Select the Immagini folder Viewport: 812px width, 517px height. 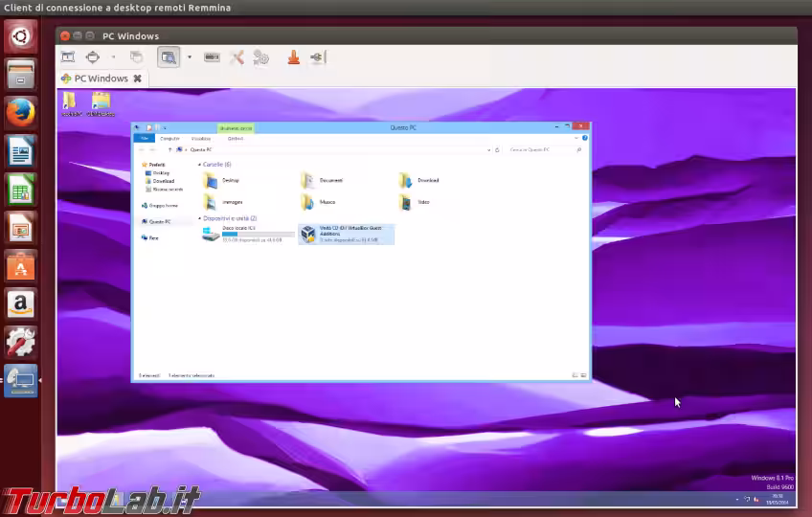pos(223,202)
